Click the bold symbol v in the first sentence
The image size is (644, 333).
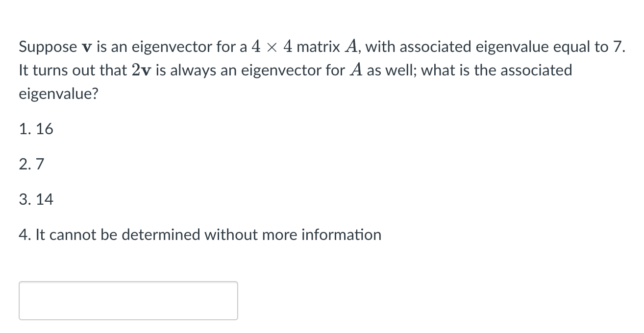[86, 47]
